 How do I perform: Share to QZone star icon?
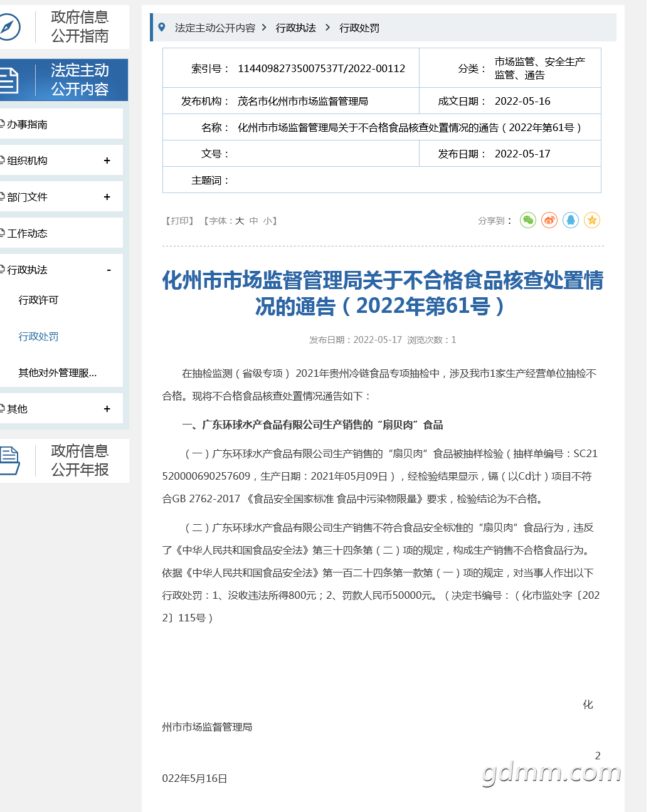592,220
